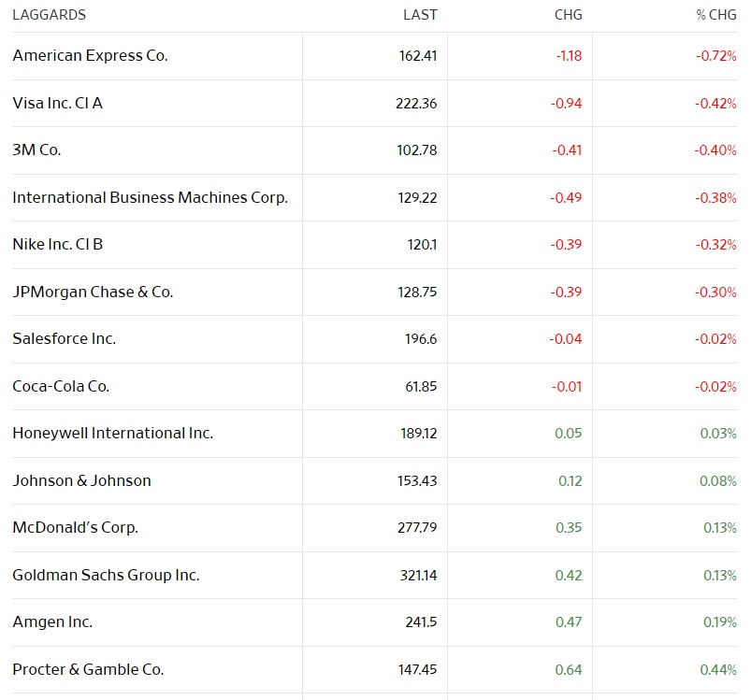Select IBM last price 129.22
The height and width of the screenshot is (700, 751).
point(417,197)
